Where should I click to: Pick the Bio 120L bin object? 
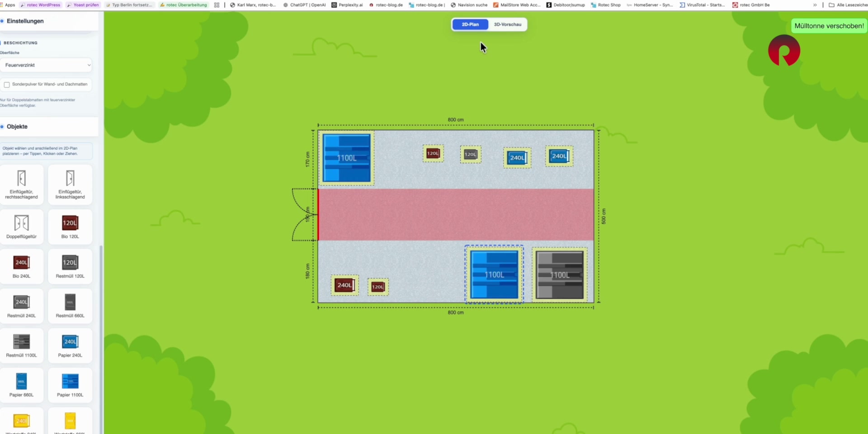[x=70, y=226]
